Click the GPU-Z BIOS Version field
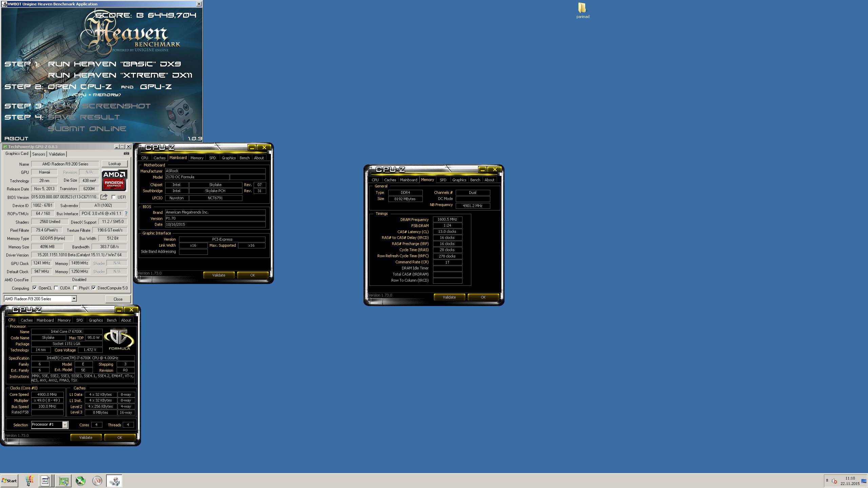Viewport: 868px width, 488px height. coord(65,197)
